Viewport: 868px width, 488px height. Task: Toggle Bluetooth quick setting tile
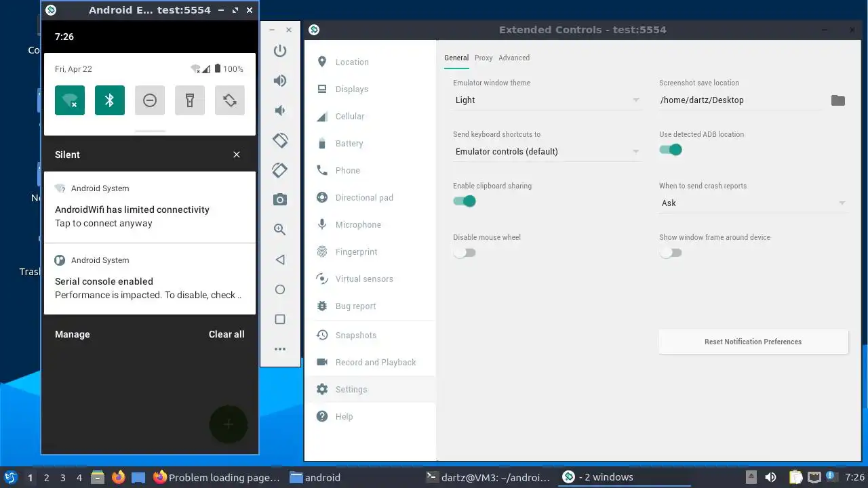point(110,100)
